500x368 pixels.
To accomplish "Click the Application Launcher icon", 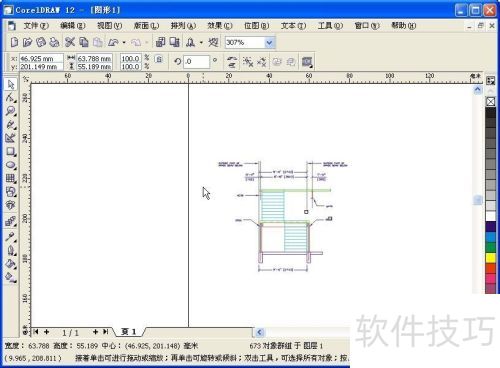I will tap(191, 42).
